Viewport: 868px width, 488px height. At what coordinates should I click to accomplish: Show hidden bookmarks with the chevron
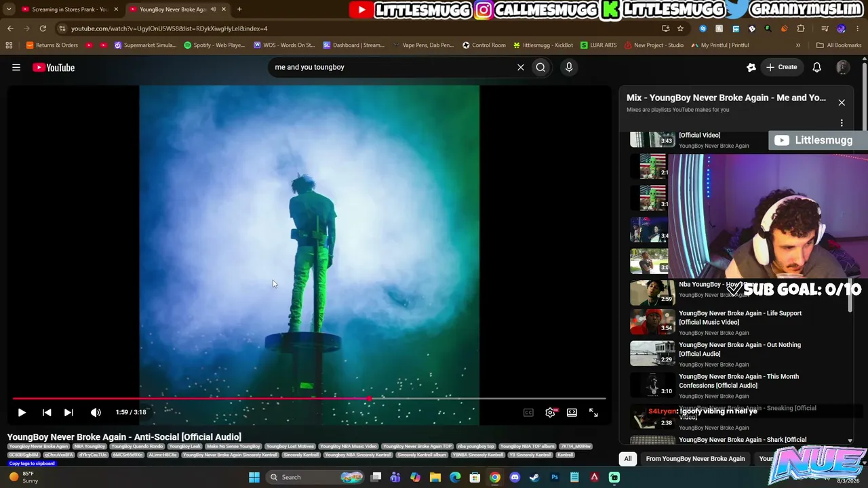[798, 45]
